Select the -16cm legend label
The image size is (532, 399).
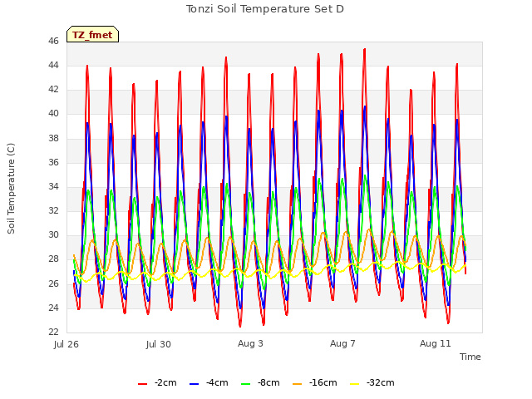(323, 383)
